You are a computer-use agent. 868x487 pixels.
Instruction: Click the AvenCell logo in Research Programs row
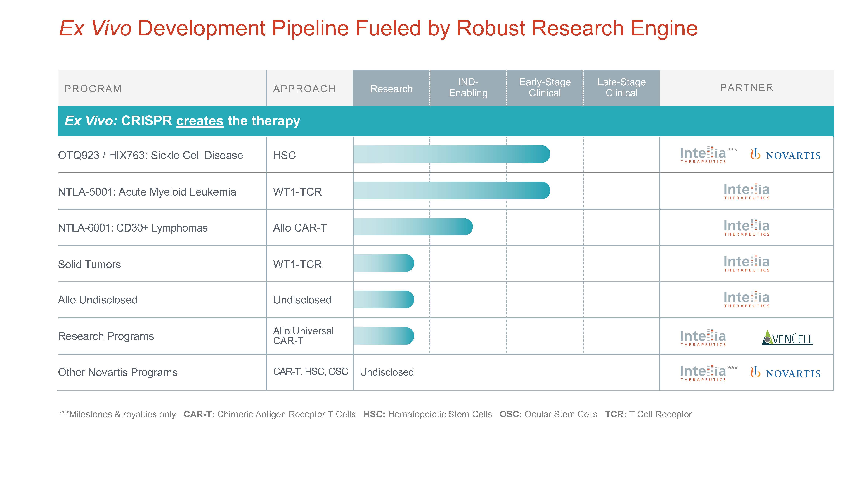[x=787, y=338]
